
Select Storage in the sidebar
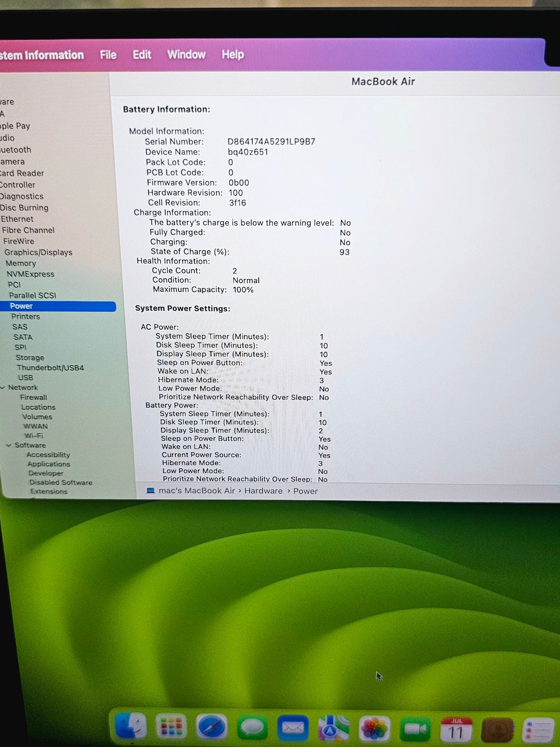click(x=30, y=358)
